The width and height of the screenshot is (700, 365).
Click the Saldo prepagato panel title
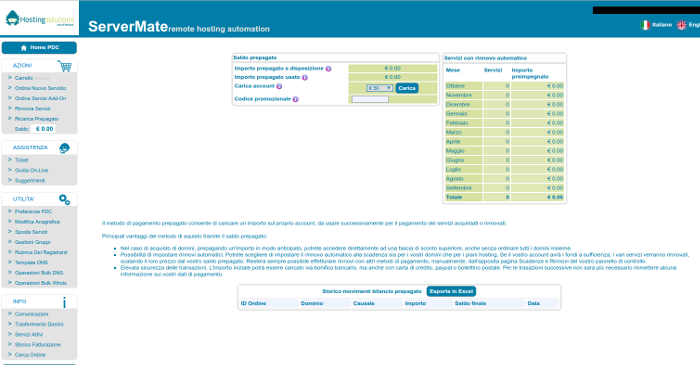[x=255, y=58]
